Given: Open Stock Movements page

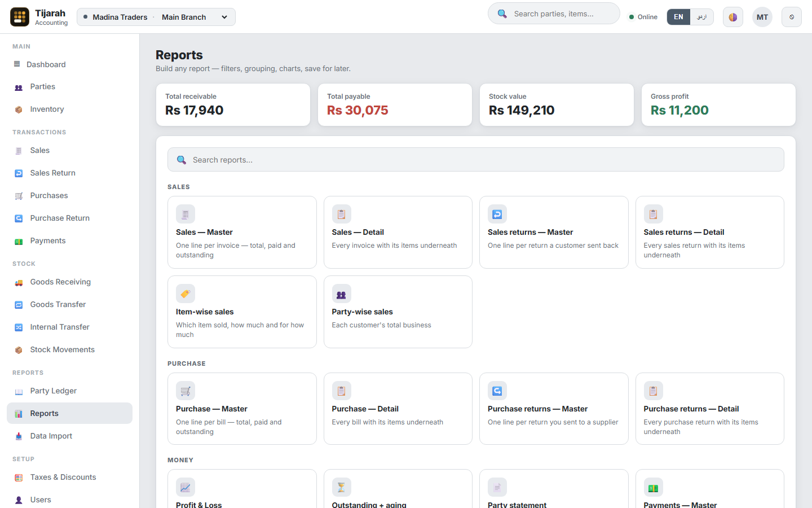Looking at the screenshot, I should [69, 349].
